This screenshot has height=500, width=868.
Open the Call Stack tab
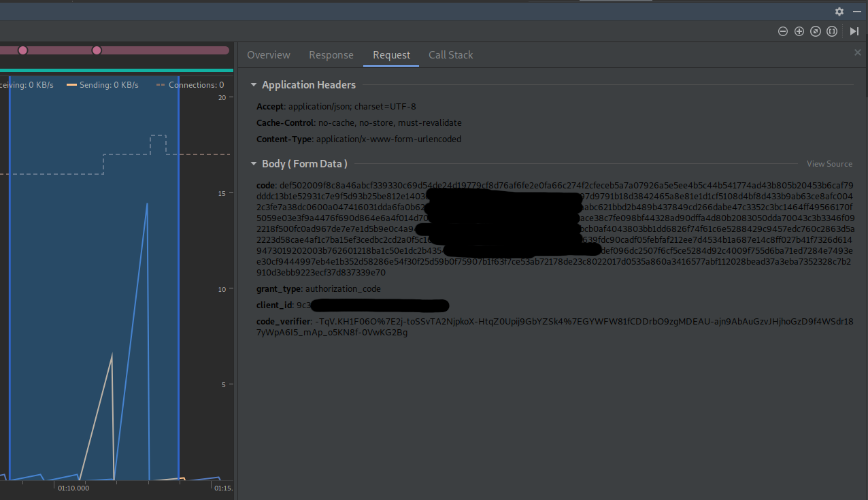tap(450, 55)
